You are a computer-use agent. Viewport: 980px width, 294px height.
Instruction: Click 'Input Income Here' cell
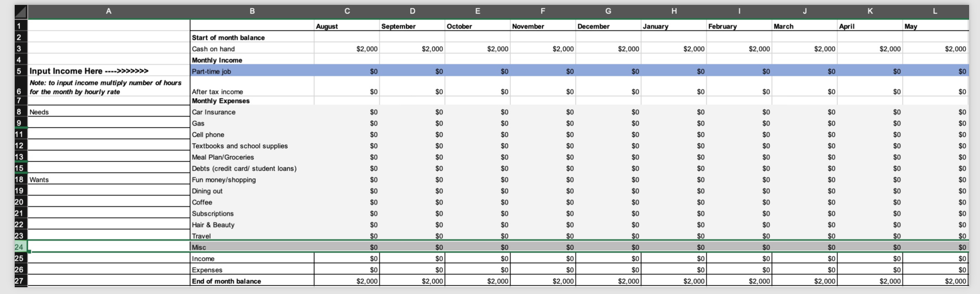109,71
